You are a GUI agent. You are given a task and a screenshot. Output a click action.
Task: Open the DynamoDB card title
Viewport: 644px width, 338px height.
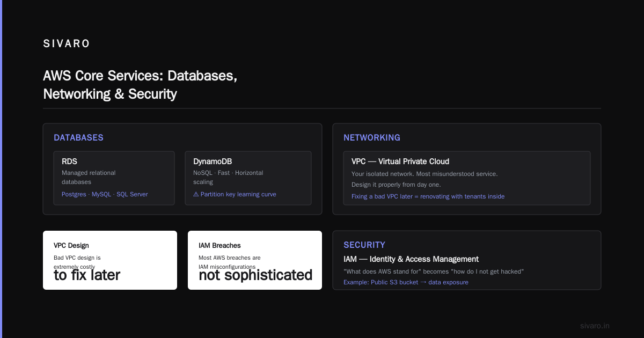tap(213, 161)
